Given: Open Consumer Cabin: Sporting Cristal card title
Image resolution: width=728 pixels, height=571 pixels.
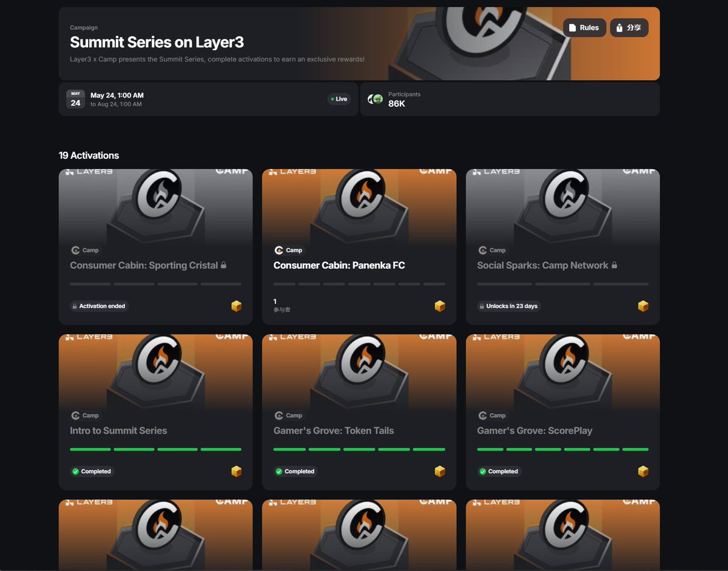Looking at the screenshot, I should tap(144, 265).
